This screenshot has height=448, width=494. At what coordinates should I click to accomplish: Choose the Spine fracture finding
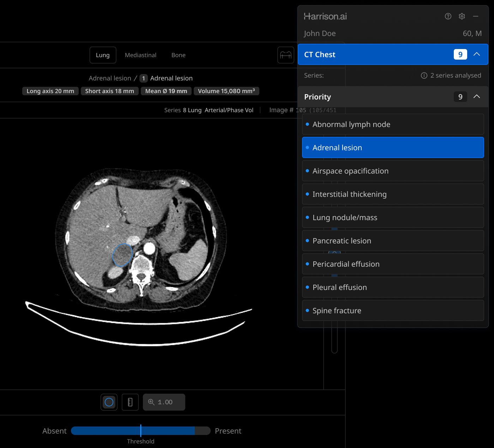click(x=393, y=311)
